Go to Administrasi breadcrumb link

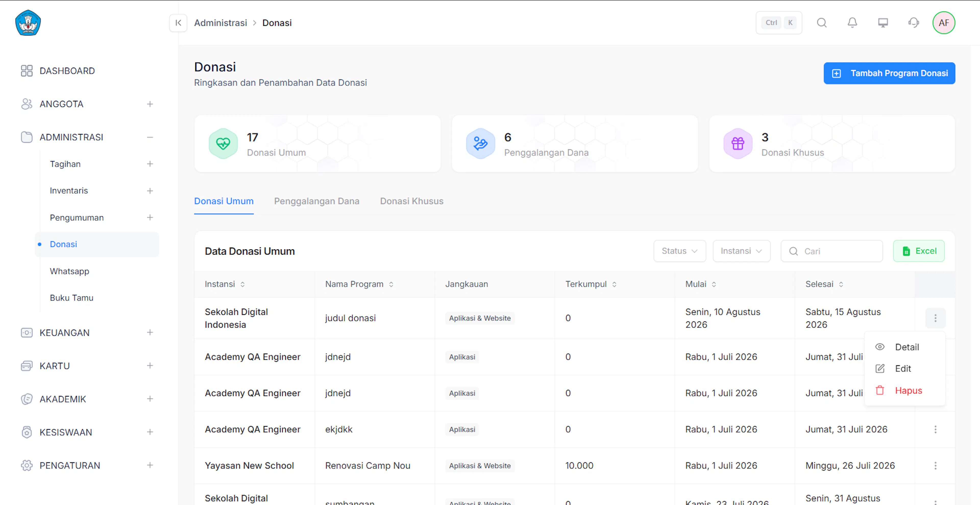point(220,23)
